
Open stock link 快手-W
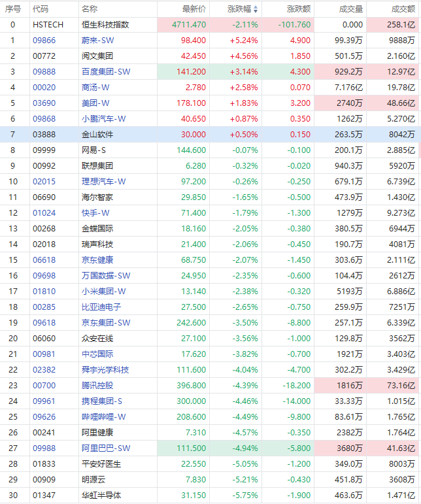point(95,213)
